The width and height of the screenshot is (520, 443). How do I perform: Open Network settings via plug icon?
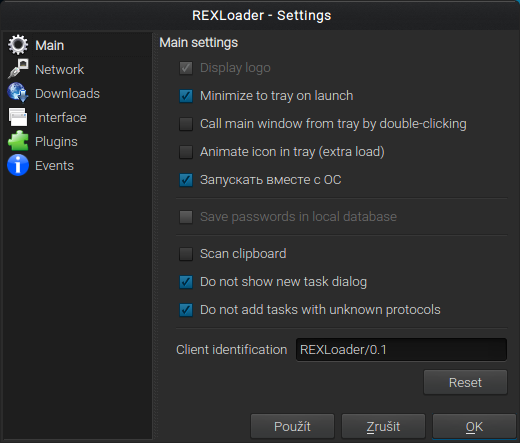pyautogui.click(x=18, y=69)
